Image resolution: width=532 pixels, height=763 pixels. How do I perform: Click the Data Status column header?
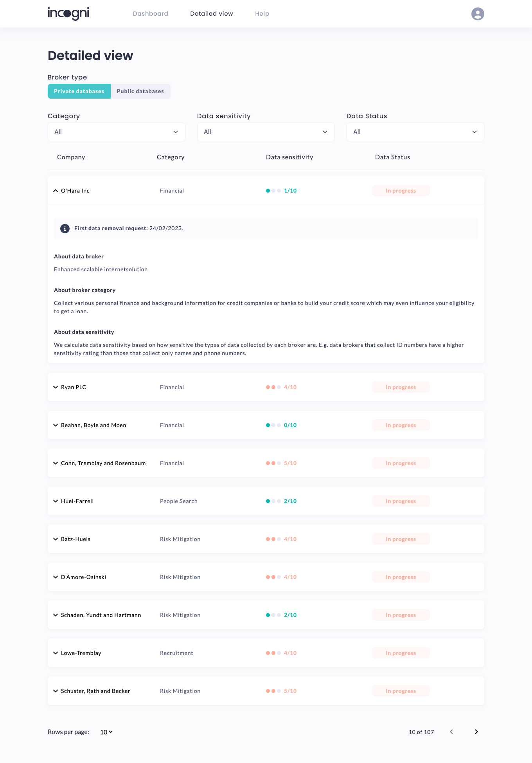(393, 157)
